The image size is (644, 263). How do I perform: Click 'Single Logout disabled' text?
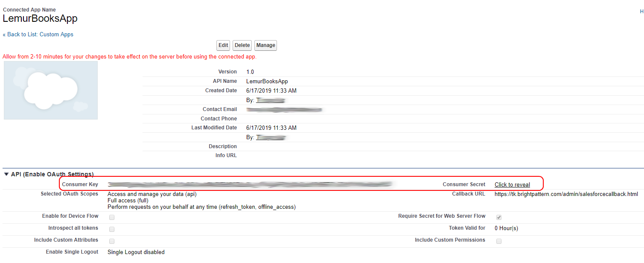[x=136, y=252]
